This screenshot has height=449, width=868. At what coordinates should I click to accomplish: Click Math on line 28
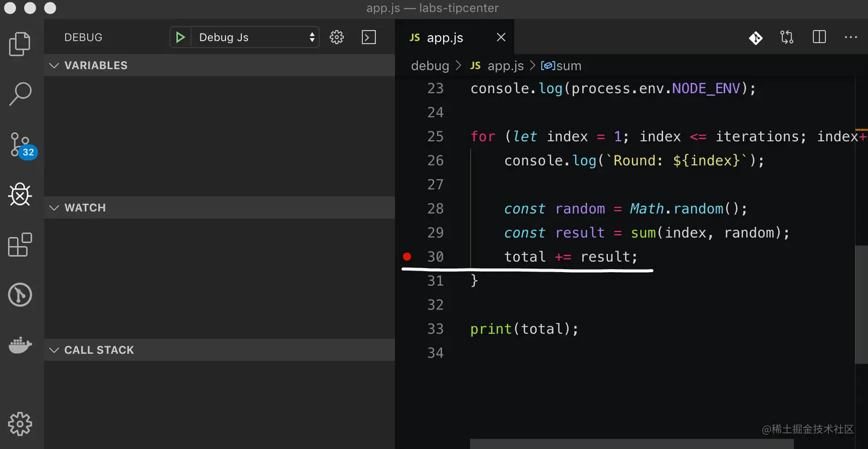pyautogui.click(x=647, y=209)
